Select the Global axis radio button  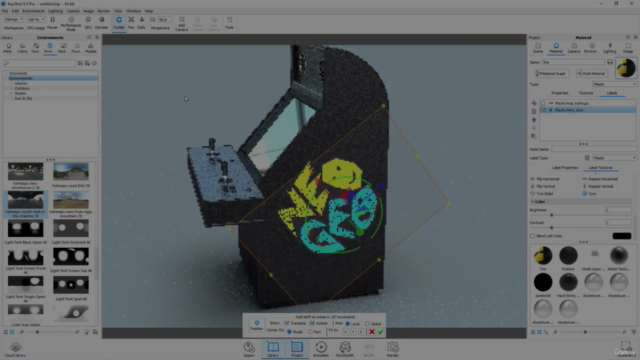pos(367,324)
